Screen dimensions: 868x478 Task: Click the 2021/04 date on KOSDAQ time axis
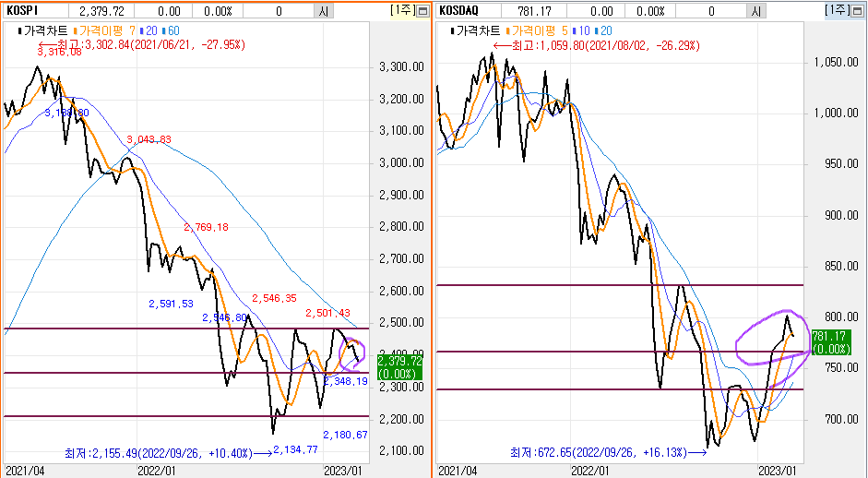[458, 471]
